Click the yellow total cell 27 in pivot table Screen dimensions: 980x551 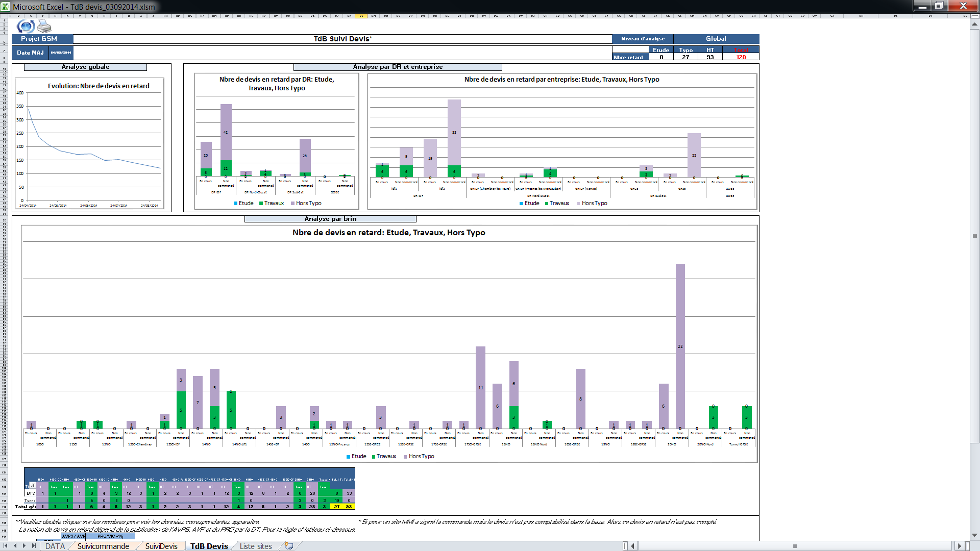(x=336, y=507)
